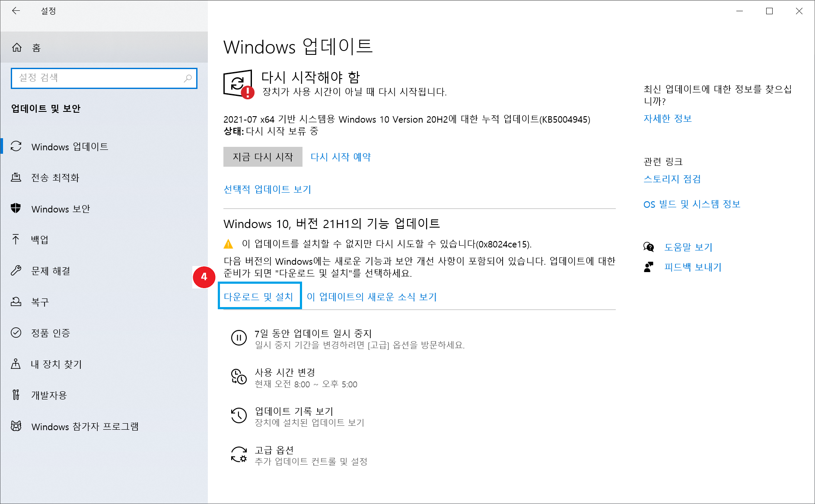Select 백업 in the sidebar

[40, 240]
